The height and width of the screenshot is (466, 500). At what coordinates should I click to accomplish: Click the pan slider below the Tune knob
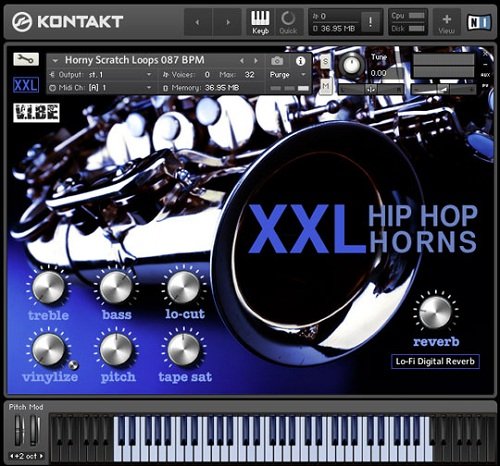[x=371, y=89]
